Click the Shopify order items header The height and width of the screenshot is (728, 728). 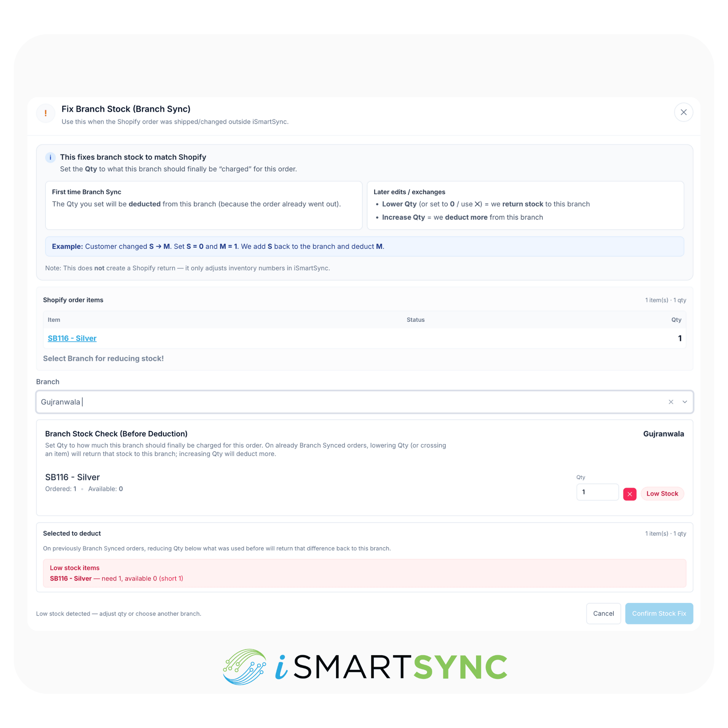[73, 300]
